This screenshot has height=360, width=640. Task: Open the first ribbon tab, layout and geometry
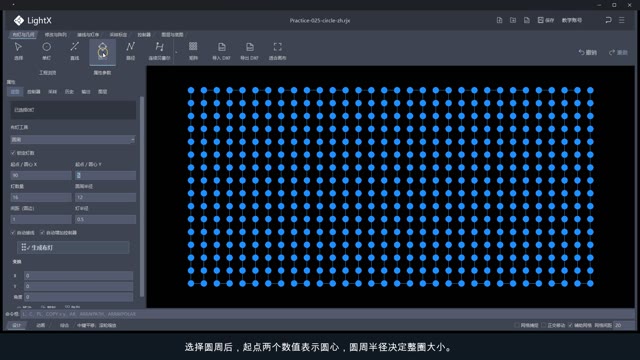(x=23, y=35)
